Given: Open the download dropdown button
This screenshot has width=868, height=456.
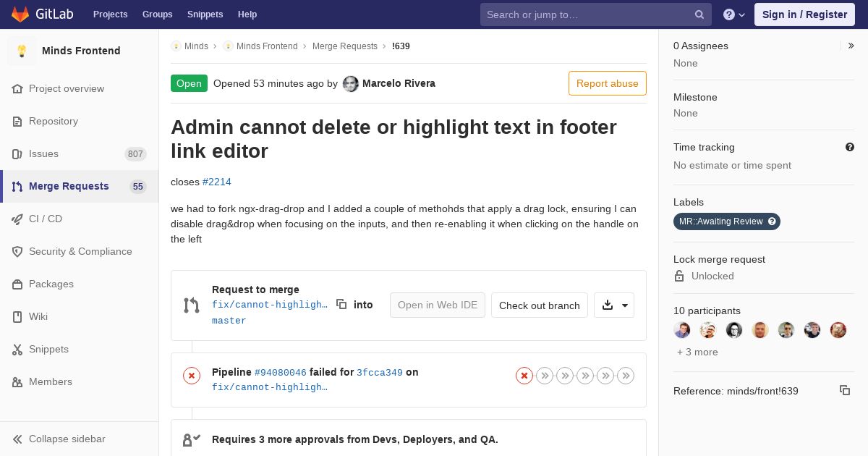Looking at the screenshot, I should [x=614, y=305].
